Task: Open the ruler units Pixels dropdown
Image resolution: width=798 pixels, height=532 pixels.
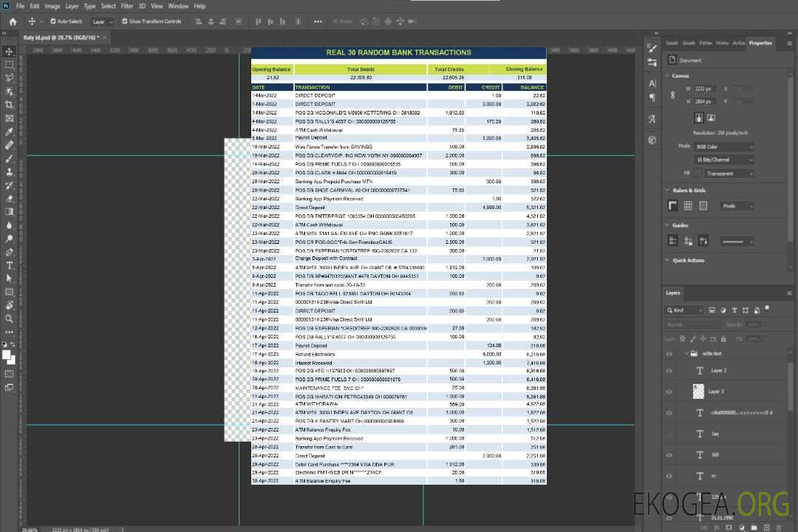Action: click(737, 206)
